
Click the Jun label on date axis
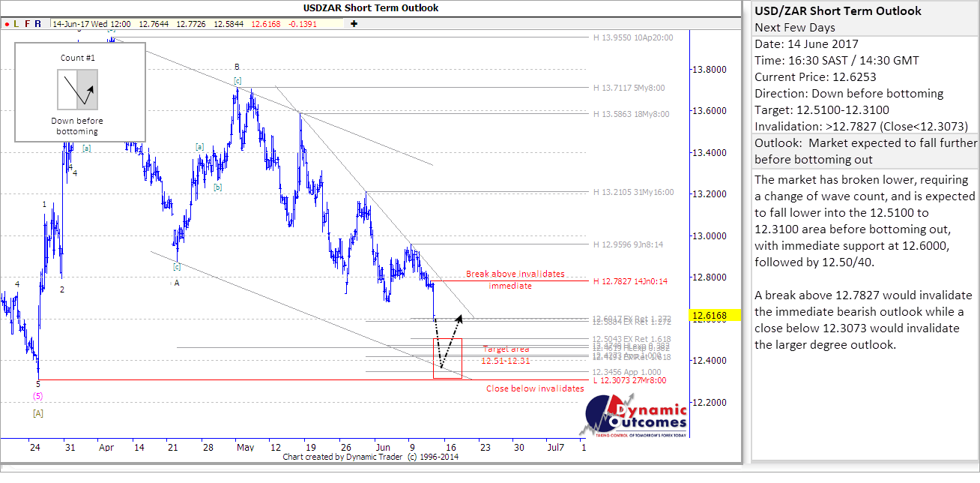tap(382, 447)
